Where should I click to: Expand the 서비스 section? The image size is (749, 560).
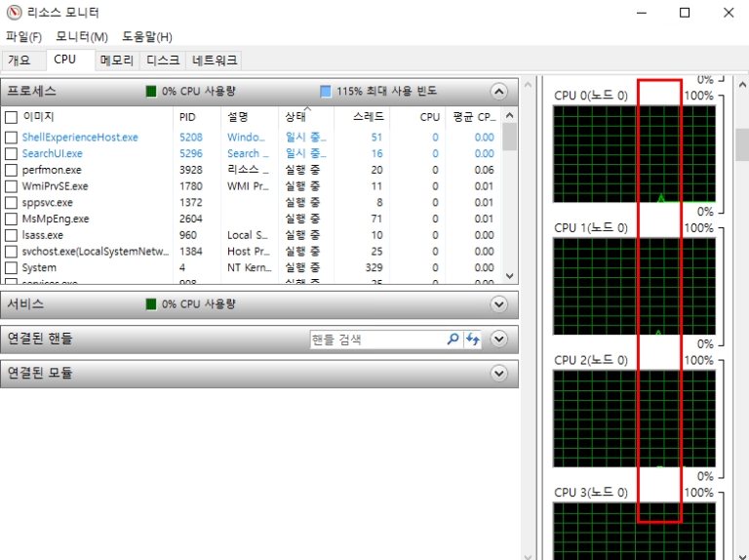pos(499,304)
